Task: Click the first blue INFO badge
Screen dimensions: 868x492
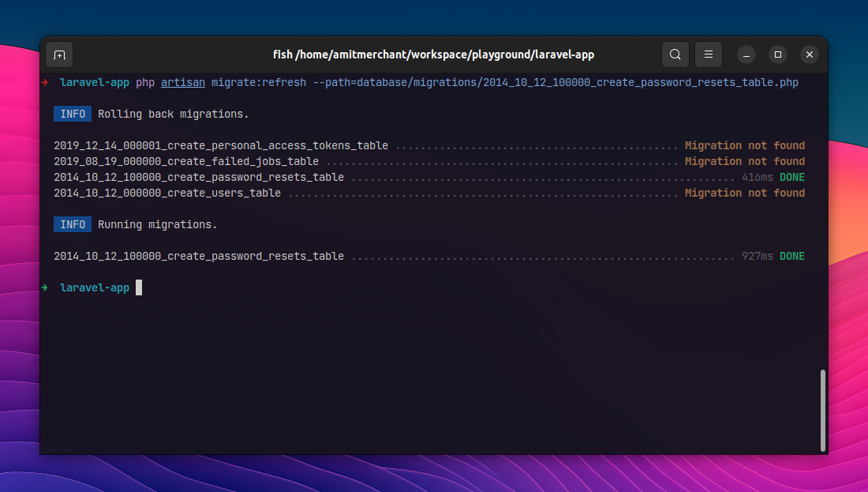Action: pyautogui.click(x=73, y=115)
